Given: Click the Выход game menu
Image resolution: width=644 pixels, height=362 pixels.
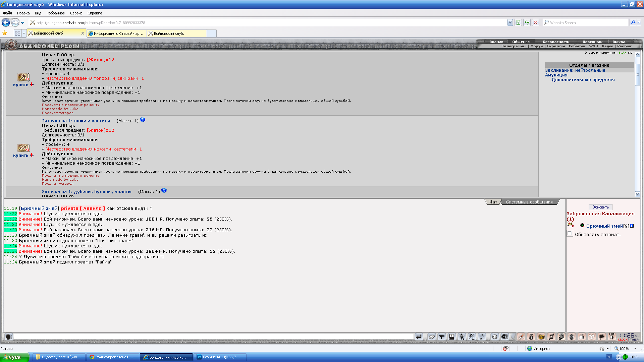Looking at the screenshot, I should [x=619, y=42].
